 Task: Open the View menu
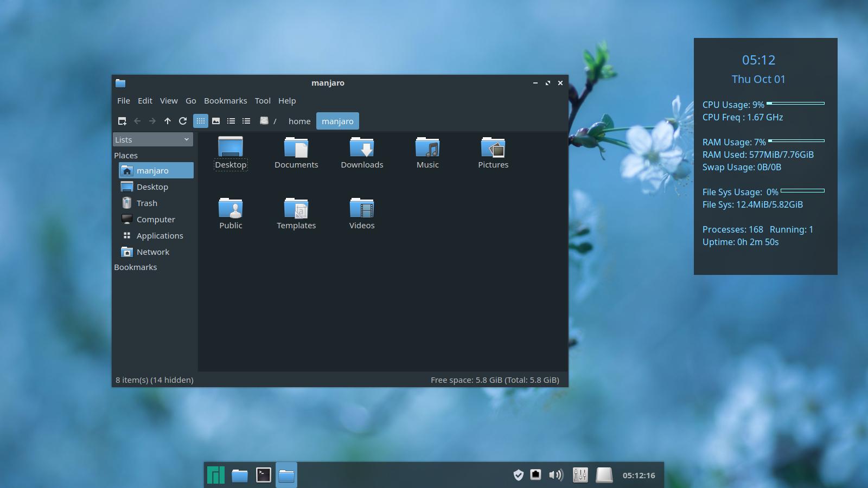click(169, 101)
